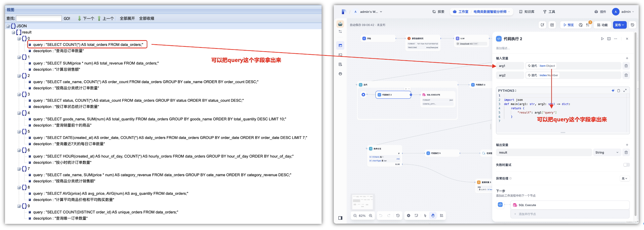
Task: Open the run history icon next to 预览
Action: 581,25
